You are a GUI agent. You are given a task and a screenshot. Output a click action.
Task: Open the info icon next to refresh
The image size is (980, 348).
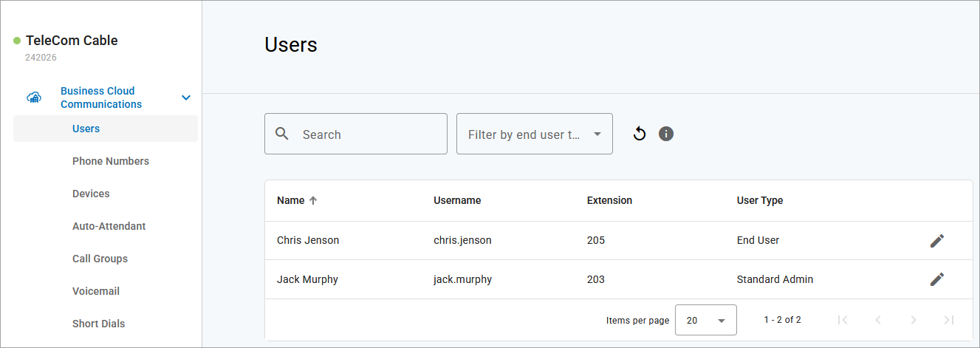[666, 134]
